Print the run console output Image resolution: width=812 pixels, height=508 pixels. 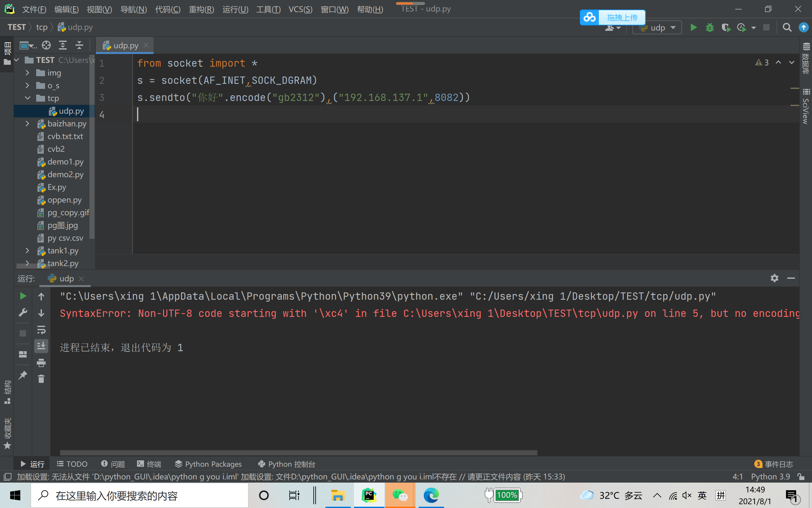coord(41,363)
